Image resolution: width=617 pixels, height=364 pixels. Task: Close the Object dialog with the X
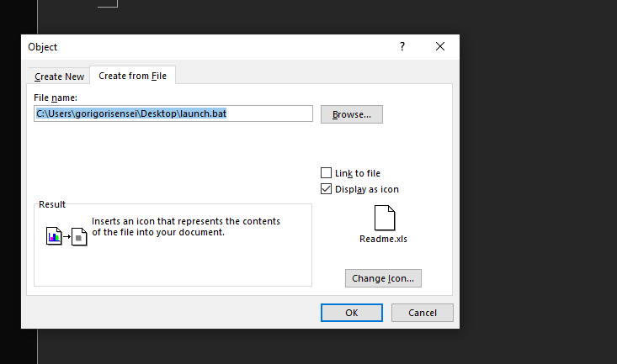click(440, 46)
